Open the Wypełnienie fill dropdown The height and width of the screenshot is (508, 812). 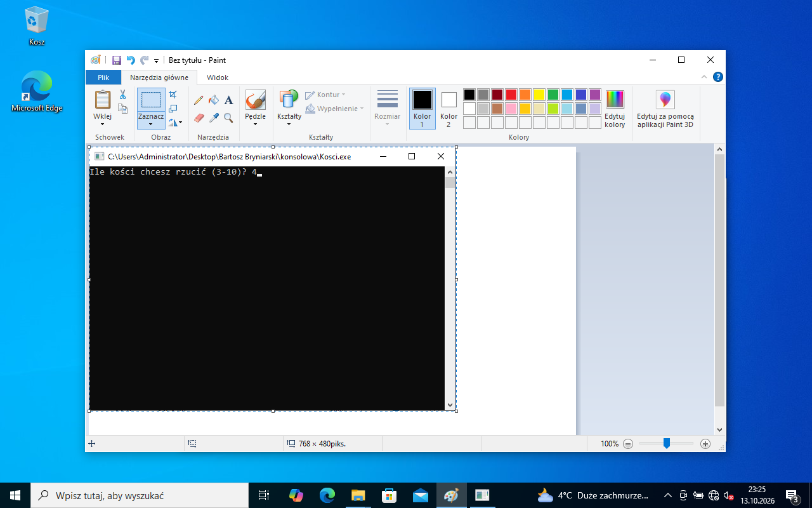coord(334,109)
